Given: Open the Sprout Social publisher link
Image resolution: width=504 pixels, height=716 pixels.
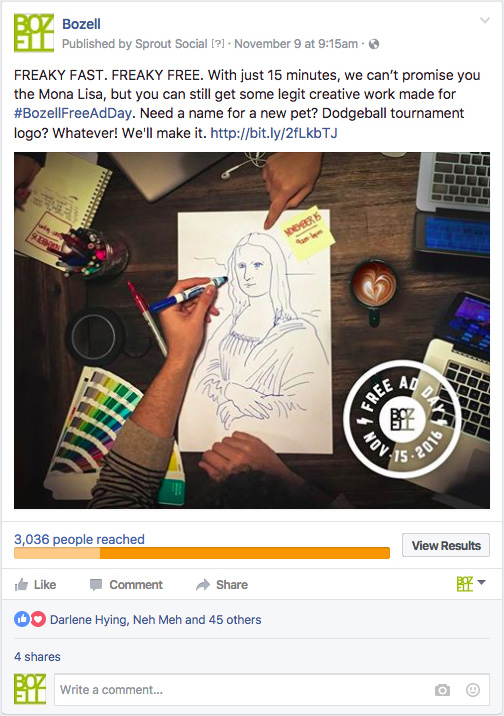Looking at the screenshot, I should tap(171, 44).
